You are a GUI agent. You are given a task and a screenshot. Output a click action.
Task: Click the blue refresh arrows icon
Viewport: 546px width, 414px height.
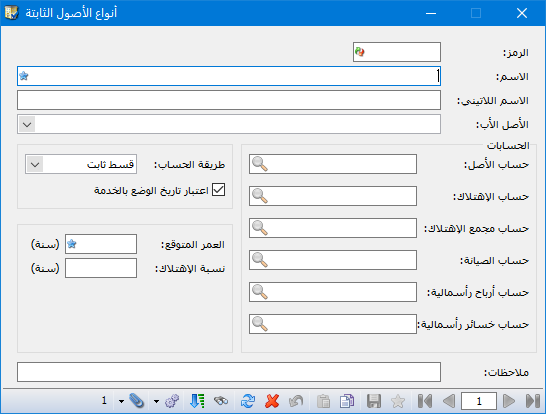(x=248, y=401)
